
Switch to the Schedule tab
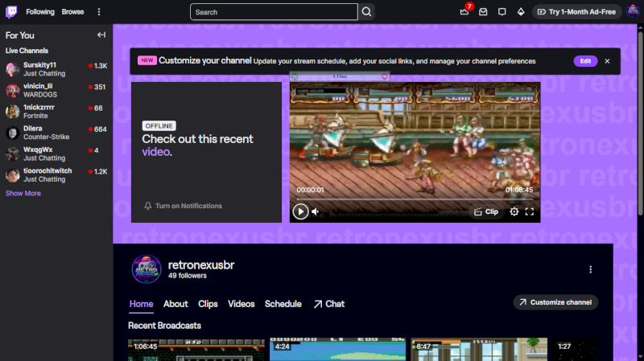tap(283, 304)
